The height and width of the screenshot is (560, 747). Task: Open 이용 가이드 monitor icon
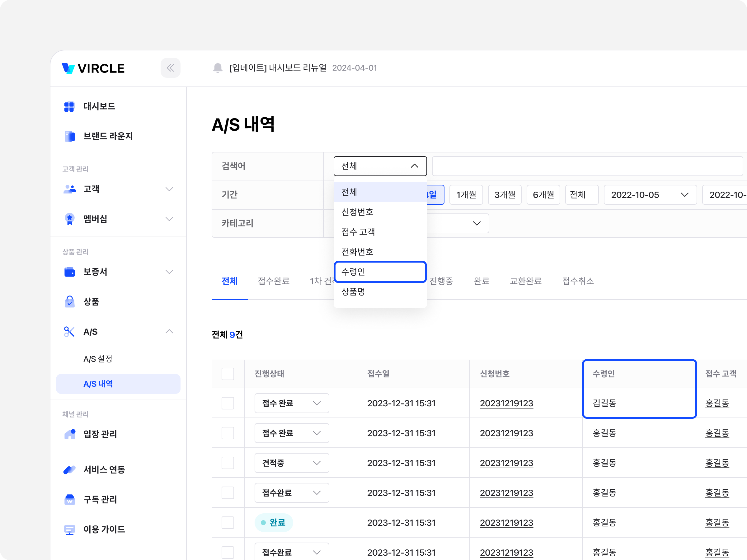tap(70, 530)
